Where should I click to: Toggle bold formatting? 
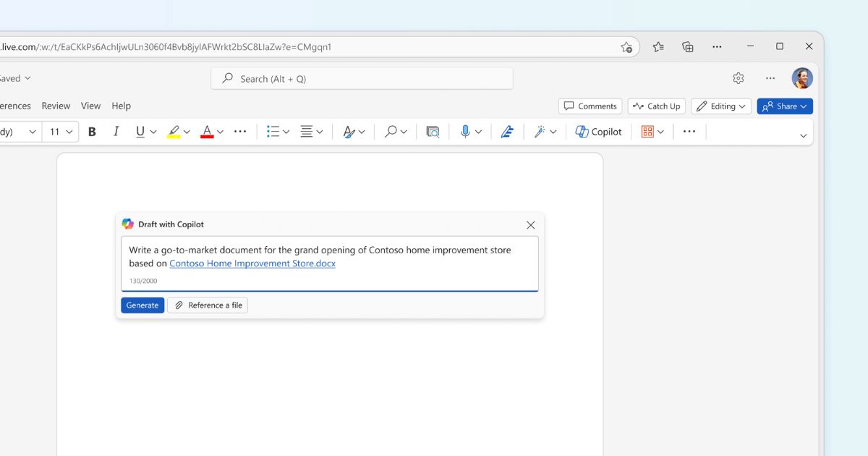point(92,132)
